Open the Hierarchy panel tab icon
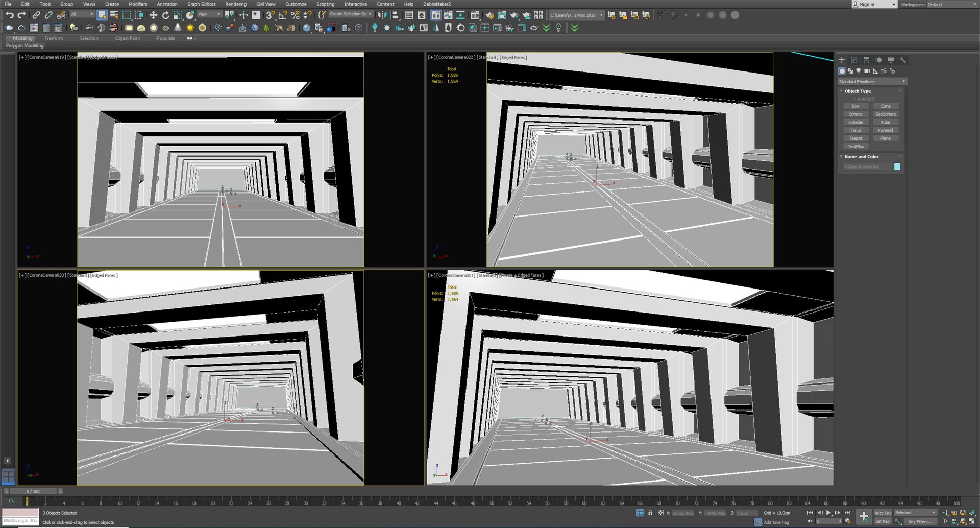 [x=866, y=60]
